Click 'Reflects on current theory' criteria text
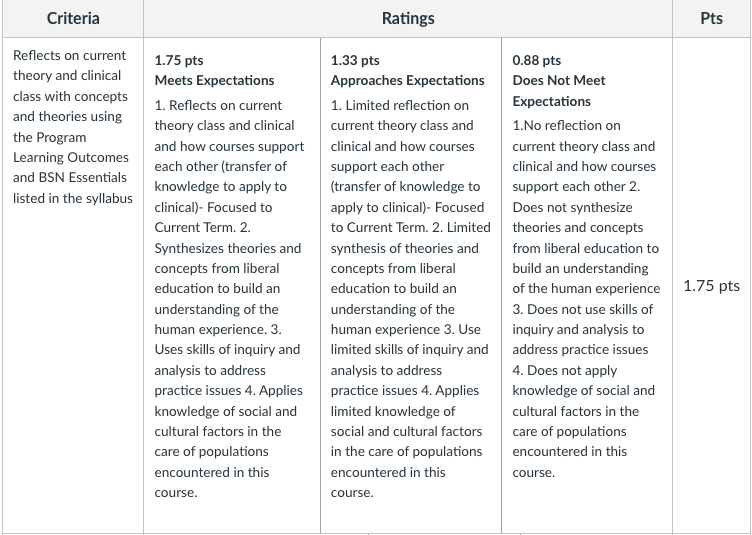Screen dimensions: 752x535 [69, 66]
